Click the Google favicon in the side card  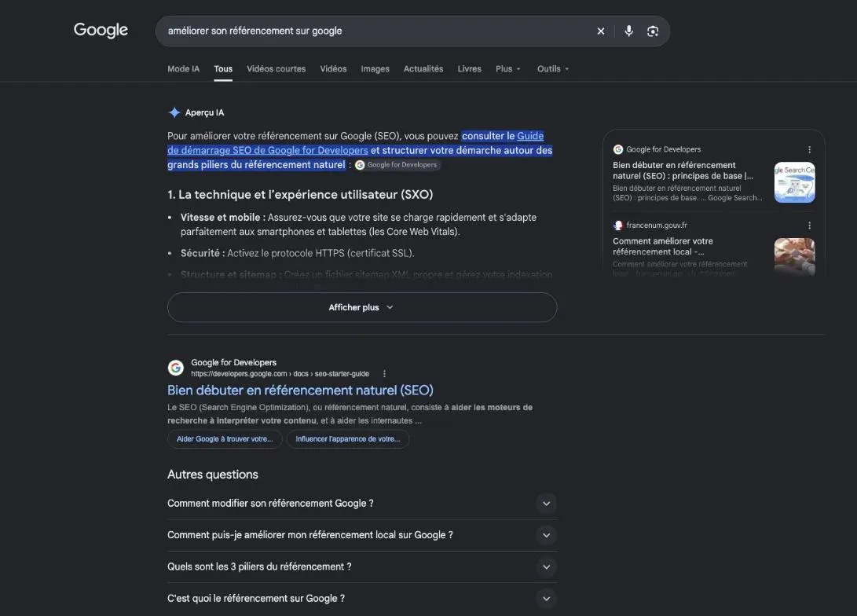tap(618, 149)
